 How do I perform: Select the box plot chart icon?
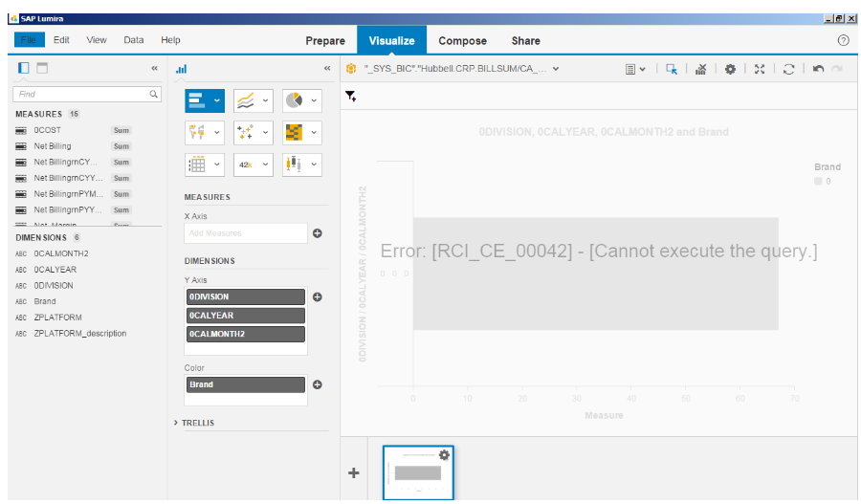coord(295,164)
